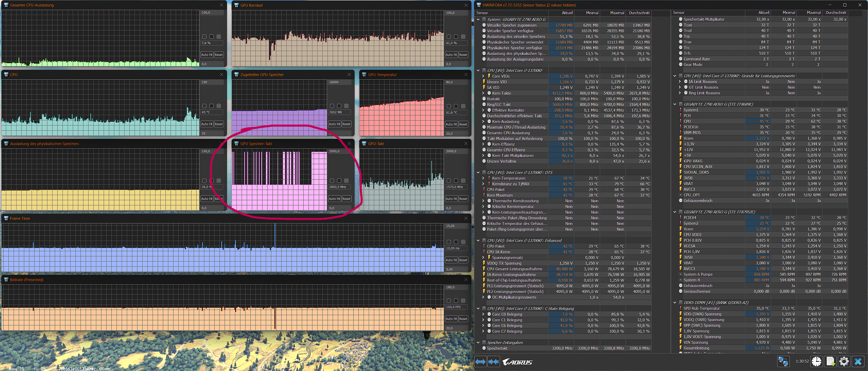Click the lightning icon beside CPU-Gesamt-Leistungsaufnahme
The image size is (868, 371).
click(x=484, y=269)
